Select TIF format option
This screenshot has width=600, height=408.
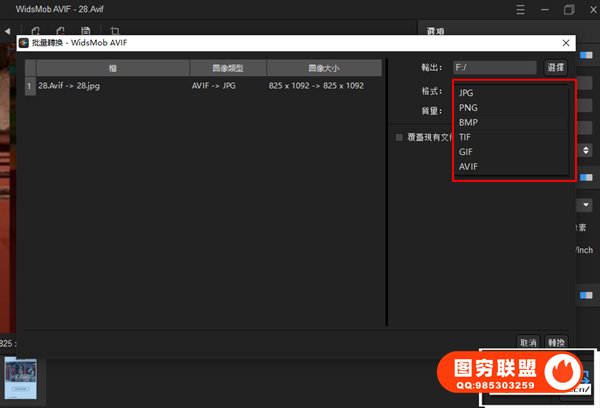click(x=466, y=137)
